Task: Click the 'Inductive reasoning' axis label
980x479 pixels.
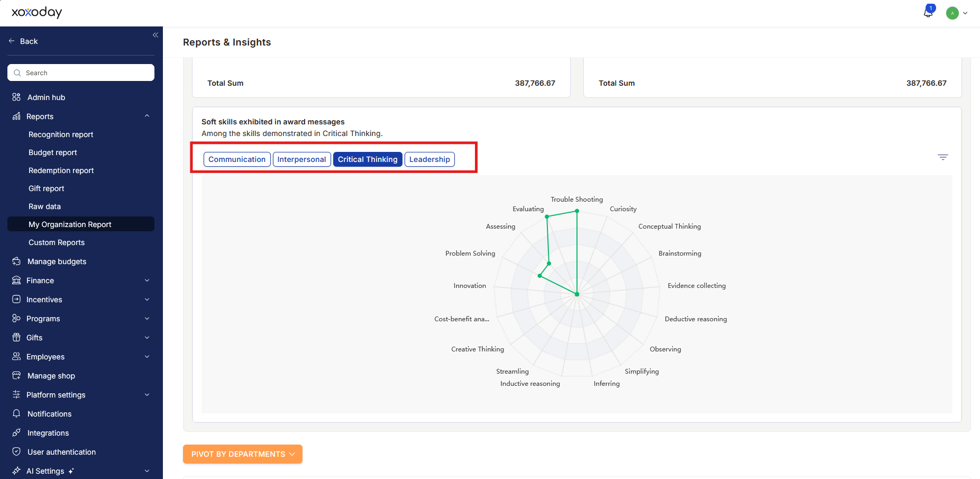Action: 530,384
